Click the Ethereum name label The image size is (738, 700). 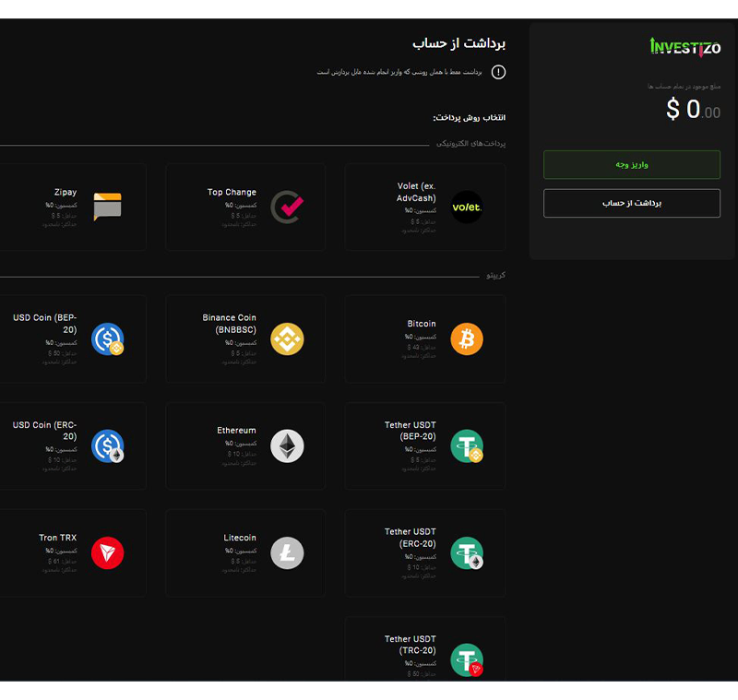236,431
